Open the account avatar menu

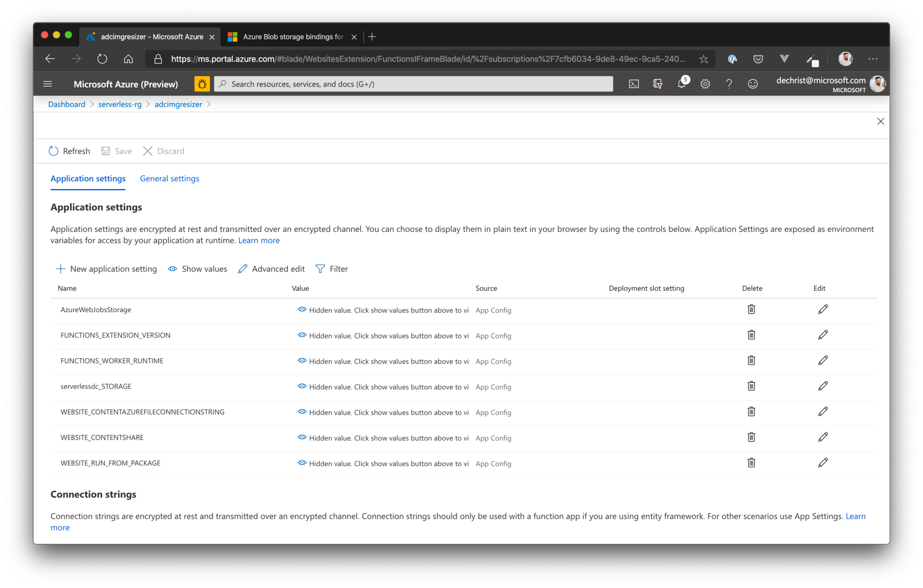point(877,84)
